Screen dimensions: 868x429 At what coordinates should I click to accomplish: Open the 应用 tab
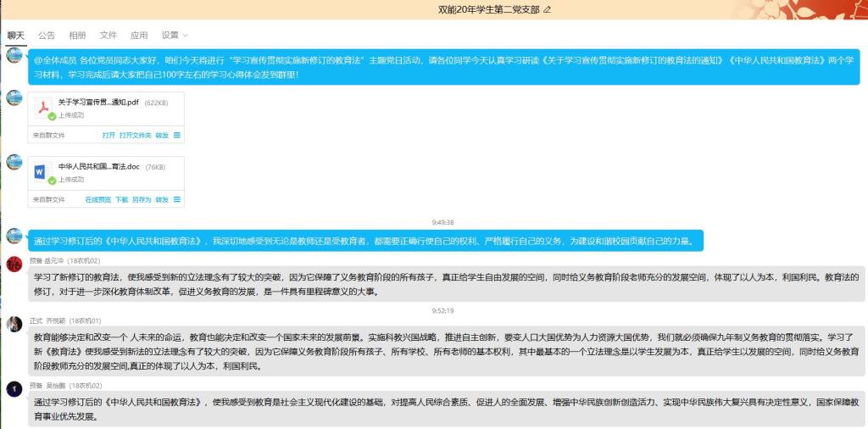(139, 35)
